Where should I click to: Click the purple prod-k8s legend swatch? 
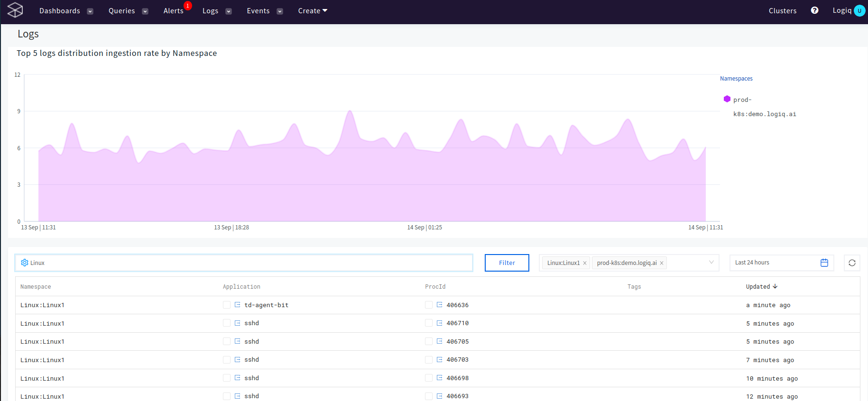tap(727, 99)
